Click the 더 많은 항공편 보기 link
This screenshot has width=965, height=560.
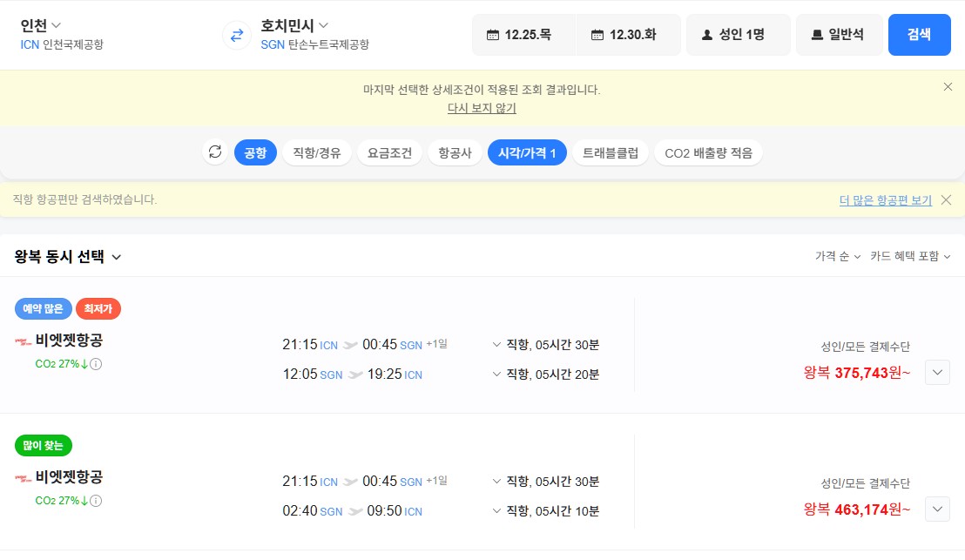[x=885, y=200]
